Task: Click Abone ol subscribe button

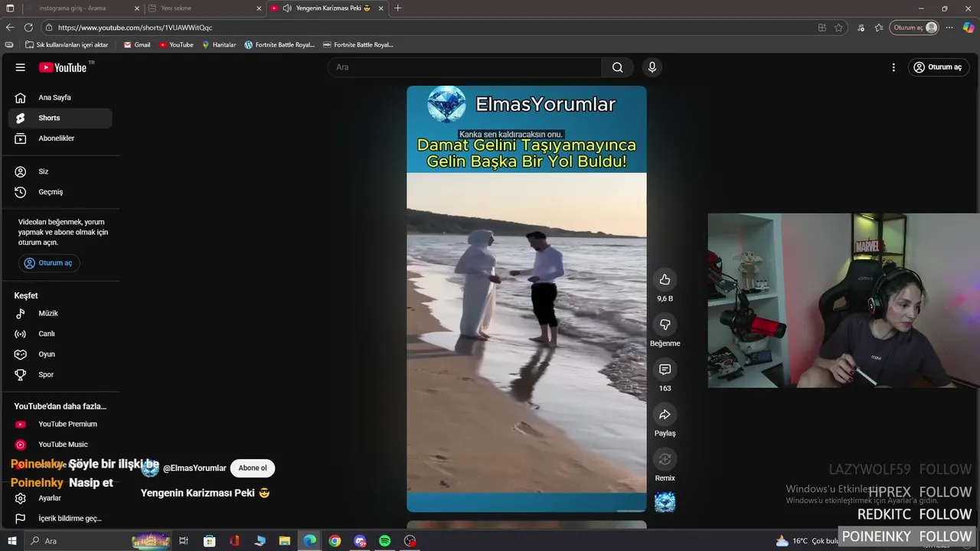Action: click(x=253, y=468)
